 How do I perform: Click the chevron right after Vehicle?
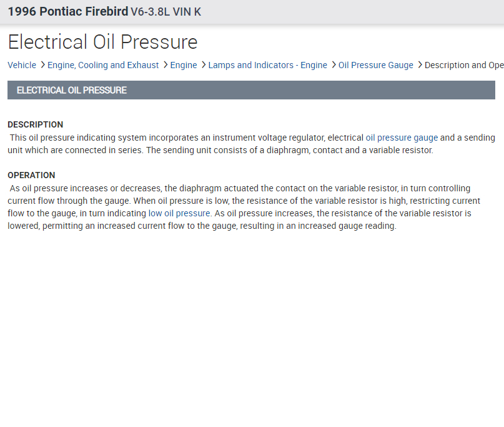coord(42,65)
